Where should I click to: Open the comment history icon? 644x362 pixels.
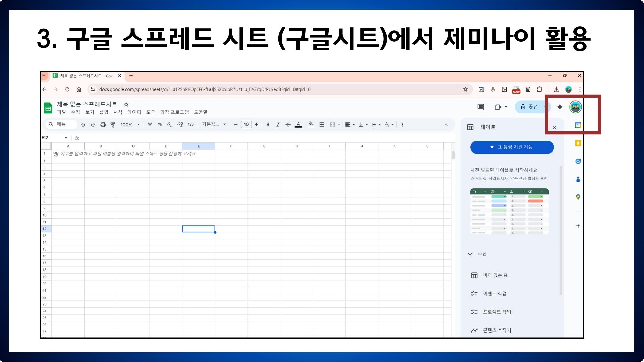(480, 107)
